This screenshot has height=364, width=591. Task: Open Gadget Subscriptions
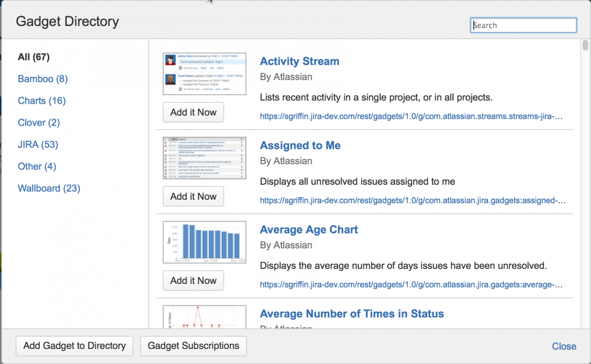[193, 346]
